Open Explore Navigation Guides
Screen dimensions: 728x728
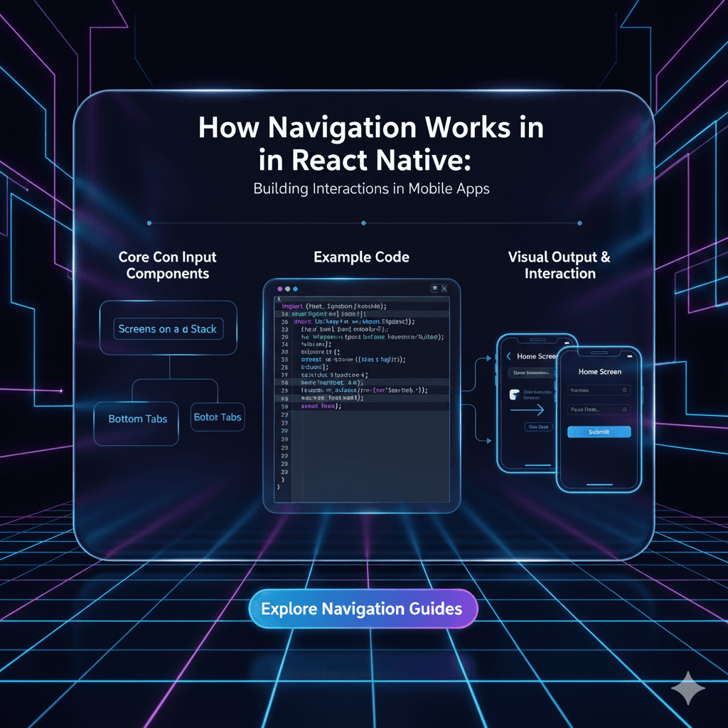click(x=363, y=609)
